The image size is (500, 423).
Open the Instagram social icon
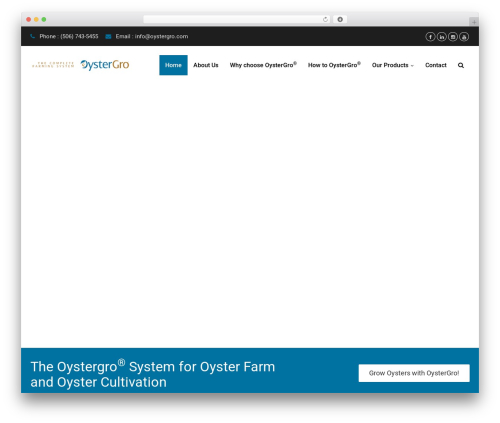[x=453, y=37]
